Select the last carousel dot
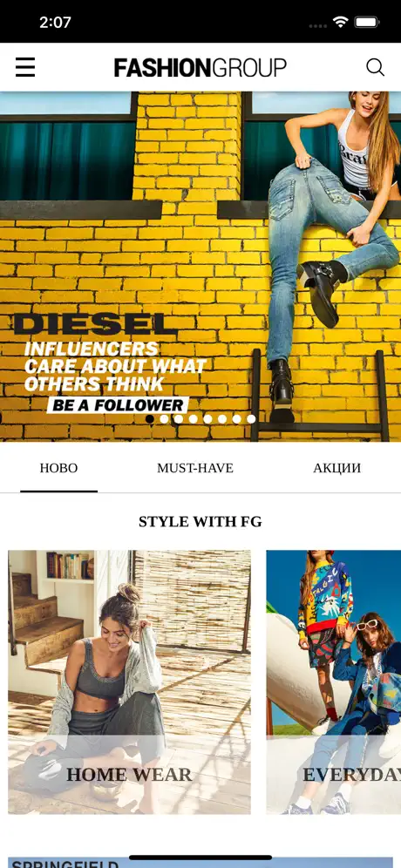401x868 pixels. [x=251, y=419]
